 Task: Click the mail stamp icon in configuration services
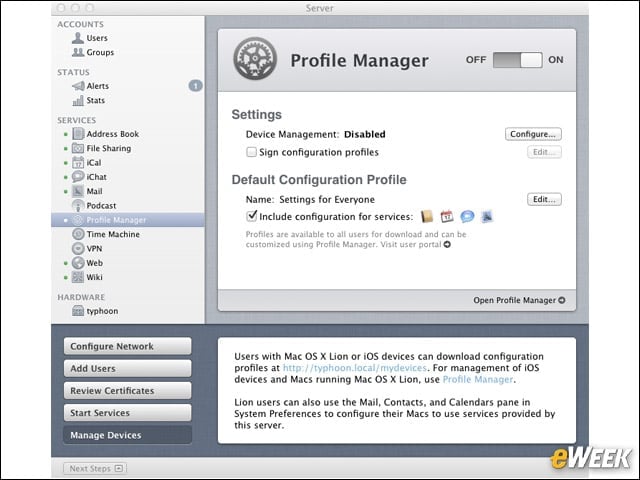[487, 216]
